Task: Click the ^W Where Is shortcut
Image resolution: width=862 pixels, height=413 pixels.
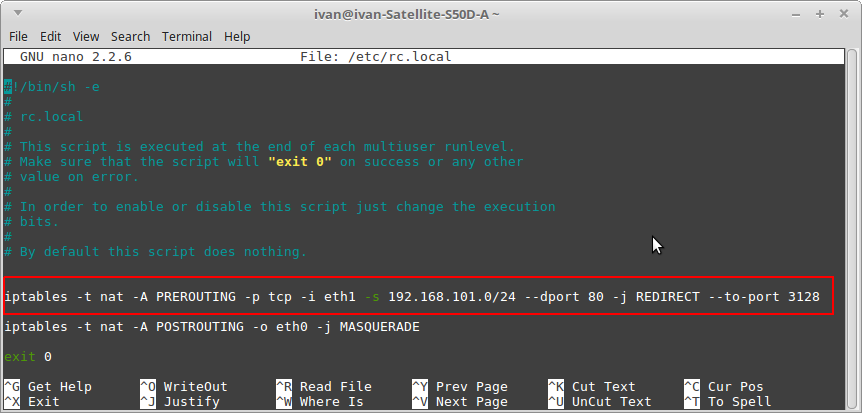Action: click(319, 401)
